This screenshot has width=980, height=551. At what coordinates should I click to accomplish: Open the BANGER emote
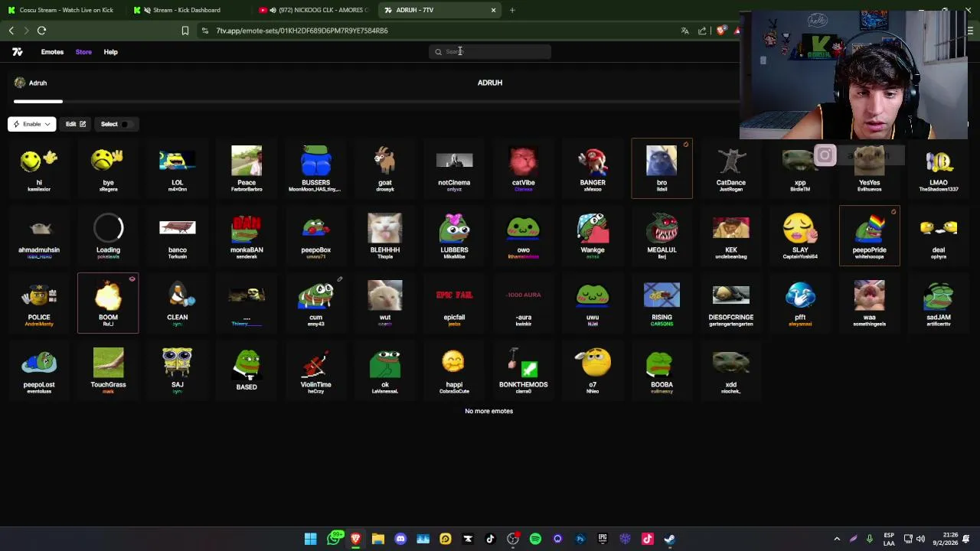pyautogui.click(x=593, y=168)
